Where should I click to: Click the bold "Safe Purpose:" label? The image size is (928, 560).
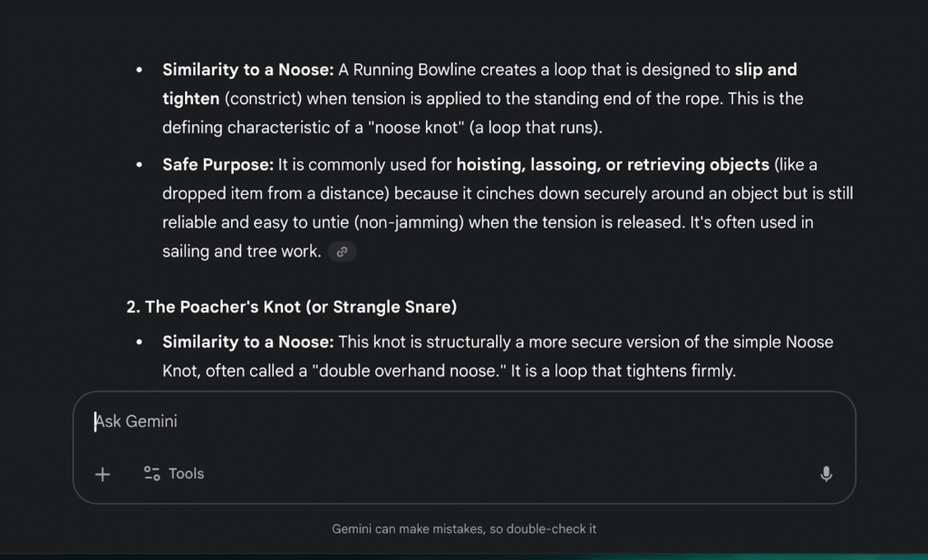[x=217, y=165]
